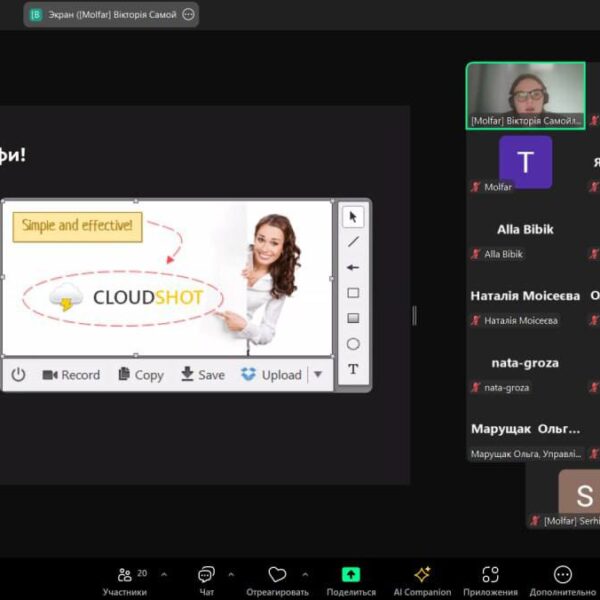Click the Марущак Ольг... participant tile
The image size is (600, 600).
(x=525, y=429)
